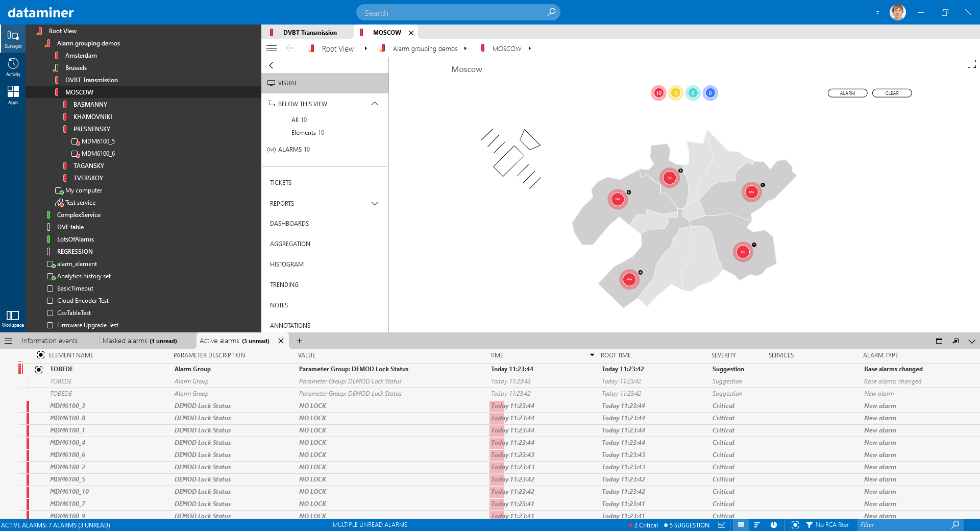Pop out the alarm console panel
The width and height of the screenshot is (980, 531).
[x=955, y=341]
